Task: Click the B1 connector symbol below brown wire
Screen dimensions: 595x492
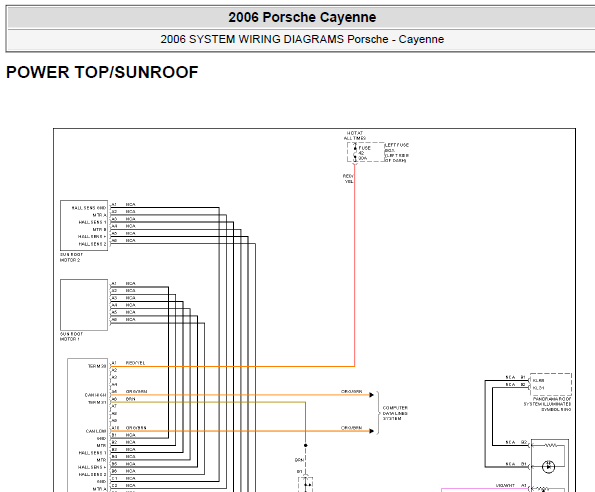Action: coord(306,484)
